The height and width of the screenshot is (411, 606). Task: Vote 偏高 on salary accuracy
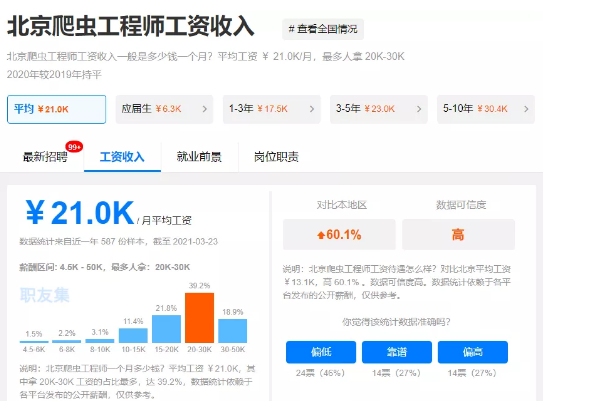(472, 352)
